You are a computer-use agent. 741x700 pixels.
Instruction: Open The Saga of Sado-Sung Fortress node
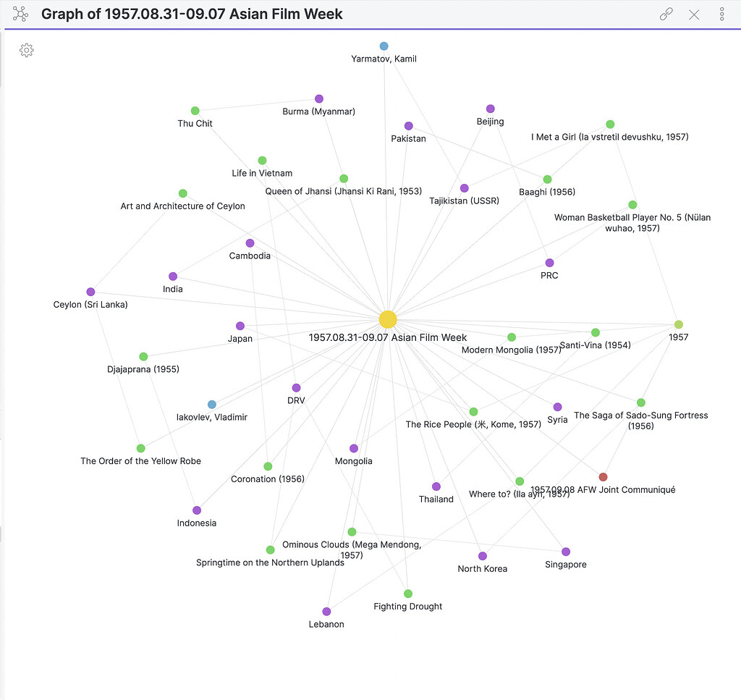640,402
